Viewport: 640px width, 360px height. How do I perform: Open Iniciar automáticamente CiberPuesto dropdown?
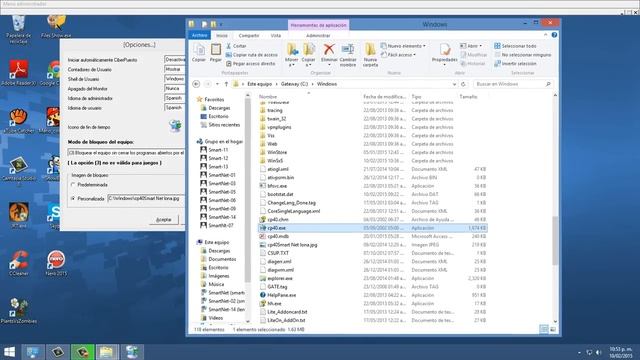pyautogui.click(x=174, y=60)
